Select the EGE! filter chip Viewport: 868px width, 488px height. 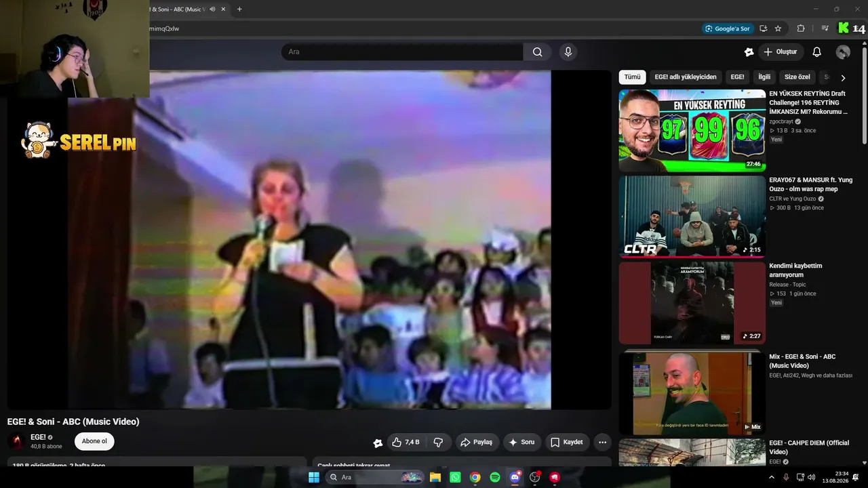pyautogui.click(x=737, y=77)
